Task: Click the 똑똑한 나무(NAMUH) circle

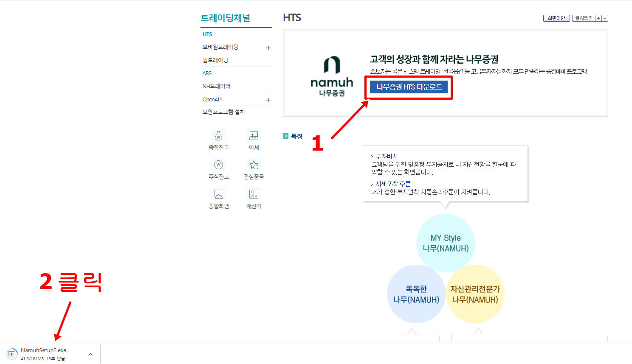Action: 416,294
